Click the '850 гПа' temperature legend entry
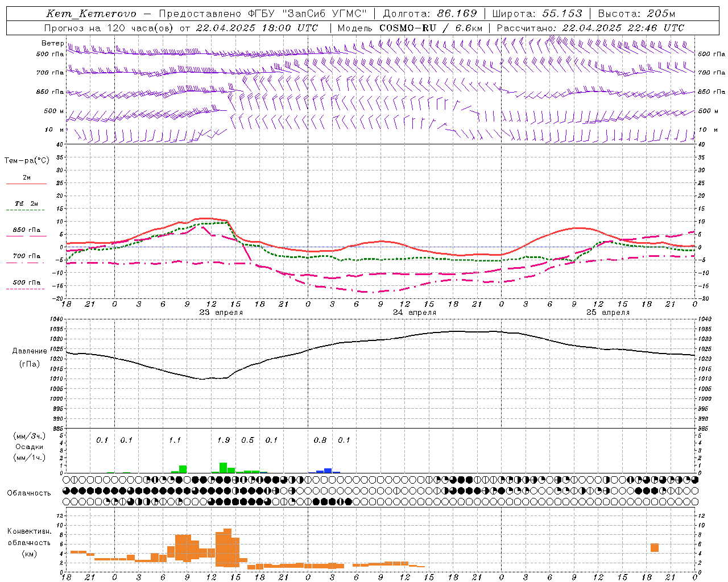The image size is (728, 582). pos(27,230)
